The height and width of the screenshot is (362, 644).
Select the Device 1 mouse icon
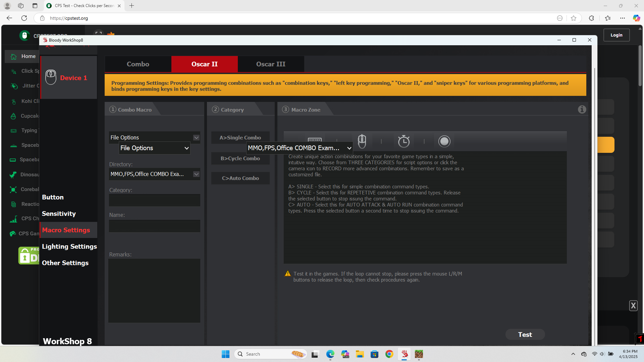(x=51, y=77)
